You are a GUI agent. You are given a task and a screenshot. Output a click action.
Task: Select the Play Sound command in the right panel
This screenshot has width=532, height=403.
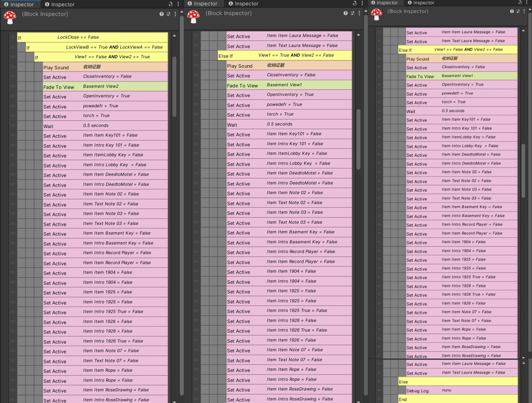pyautogui.click(x=462, y=59)
